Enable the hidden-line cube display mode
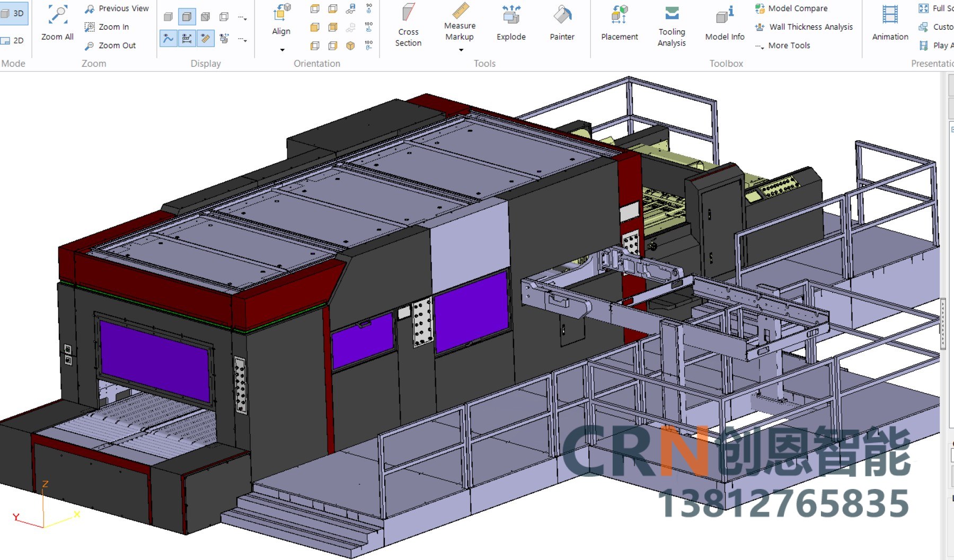Viewport: 954px width, 560px height. pyautogui.click(x=206, y=17)
